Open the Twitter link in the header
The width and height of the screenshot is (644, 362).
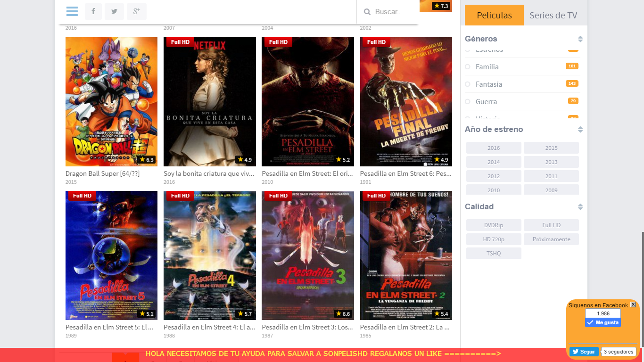pyautogui.click(x=114, y=11)
